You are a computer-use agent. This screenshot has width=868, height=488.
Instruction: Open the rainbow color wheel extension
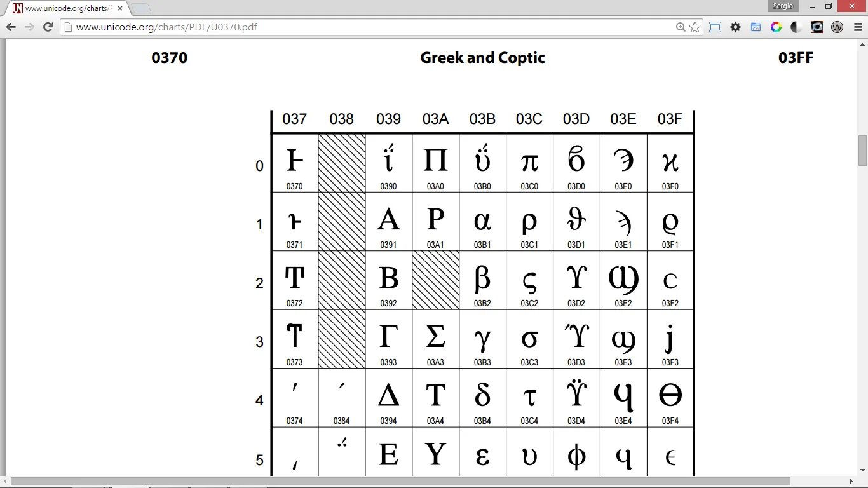776,27
